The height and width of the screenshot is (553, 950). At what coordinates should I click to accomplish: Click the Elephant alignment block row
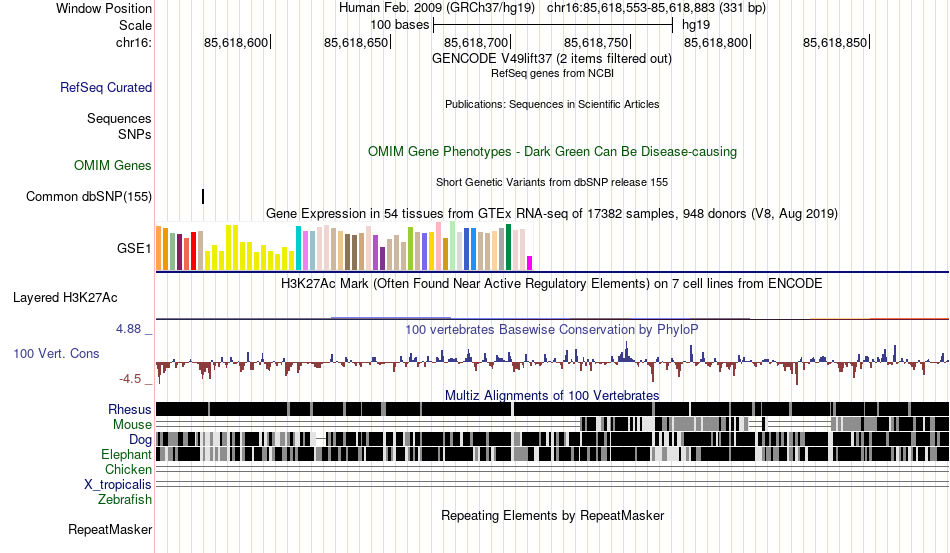[552, 454]
